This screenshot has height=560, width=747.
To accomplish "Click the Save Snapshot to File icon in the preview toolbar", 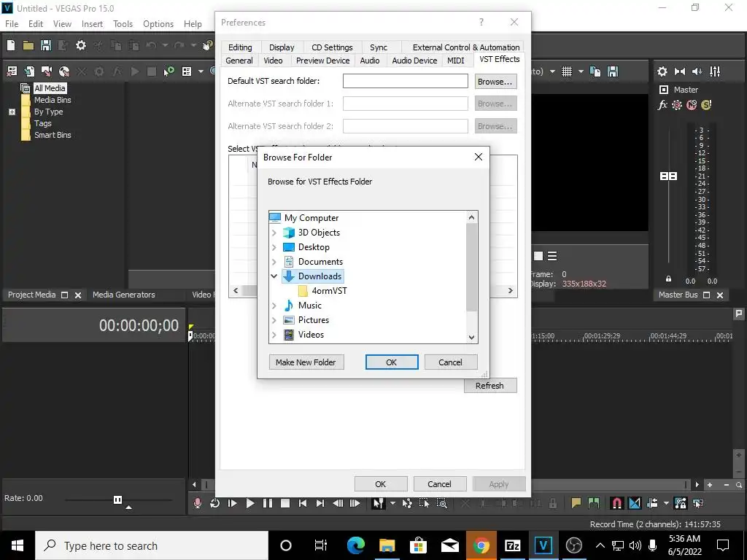I will pos(613,71).
